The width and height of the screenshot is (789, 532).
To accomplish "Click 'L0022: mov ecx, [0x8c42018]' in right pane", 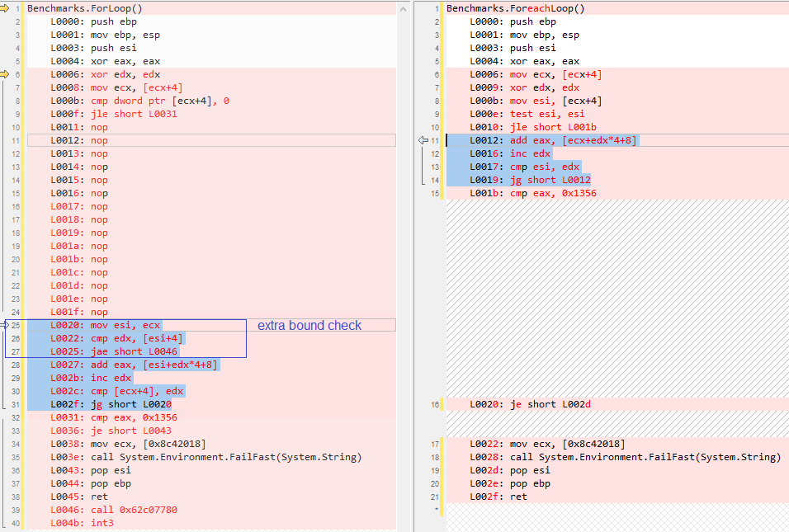I will [547, 444].
